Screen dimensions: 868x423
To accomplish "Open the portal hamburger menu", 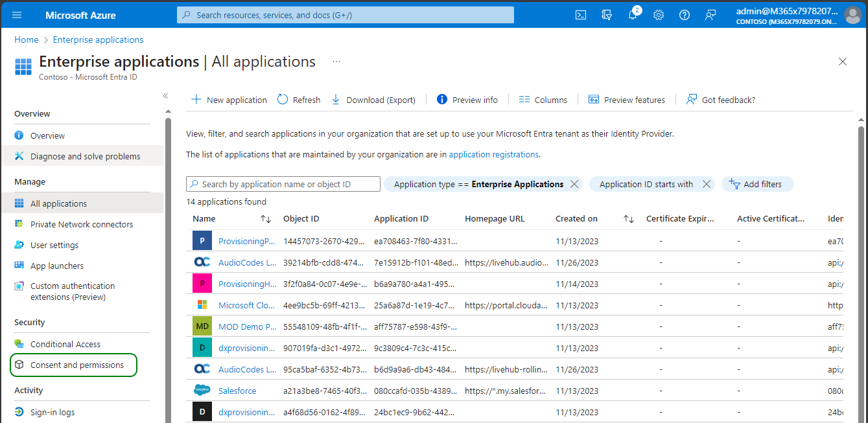I will (x=17, y=15).
